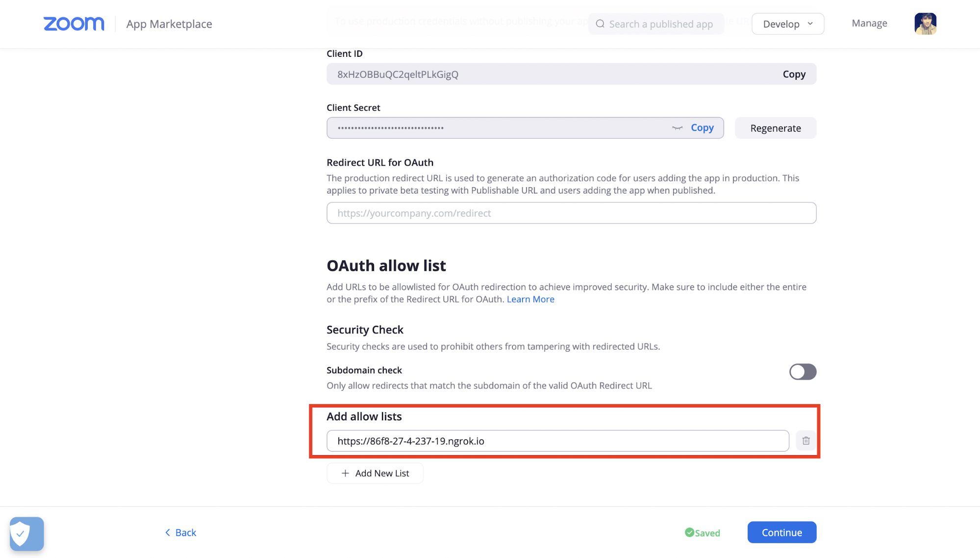Open the Manage menu
Screen dimensions: 980x558
tap(869, 23)
